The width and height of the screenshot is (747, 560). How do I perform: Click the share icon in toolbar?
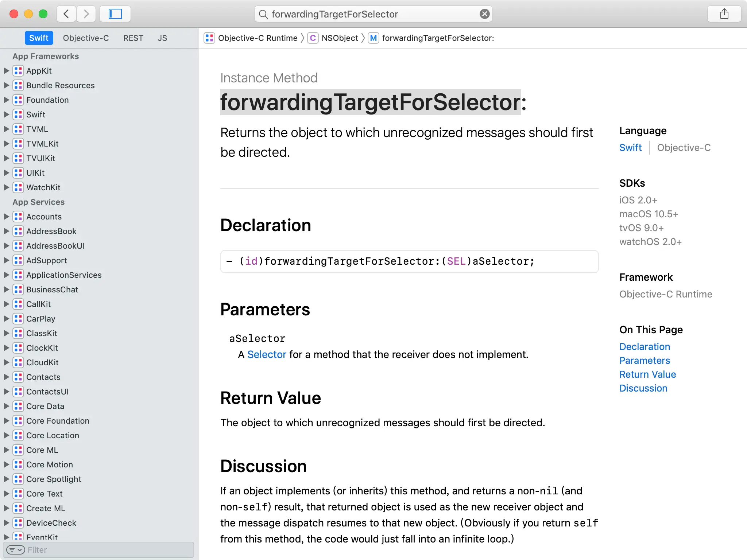[724, 14]
